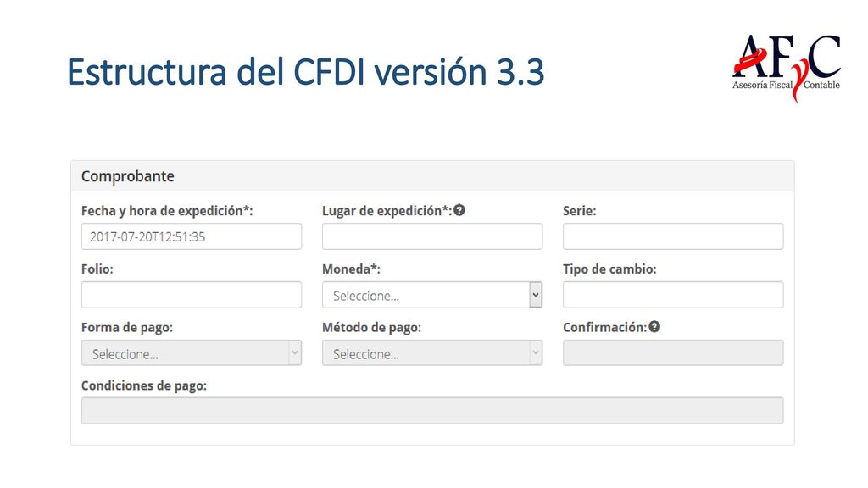The height and width of the screenshot is (488, 868).
Task: Click the help icon beside Confirmación
Action: (x=654, y=327)
